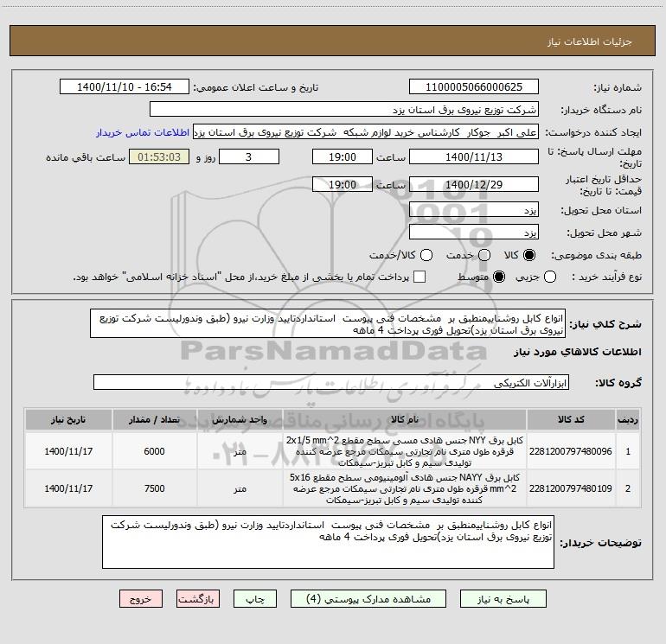Click the quantity cell 6000
This screenshot has width=666, height=644.
tap(154, 451)
